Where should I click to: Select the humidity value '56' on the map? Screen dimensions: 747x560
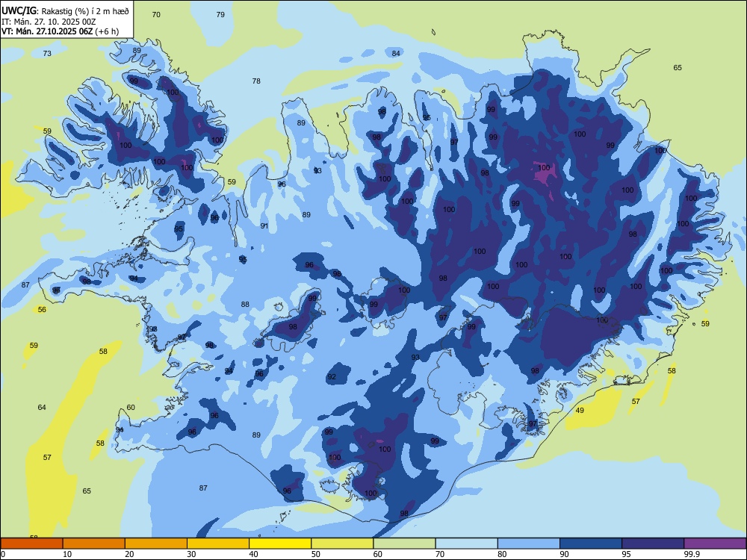click(x=42, y=310)
